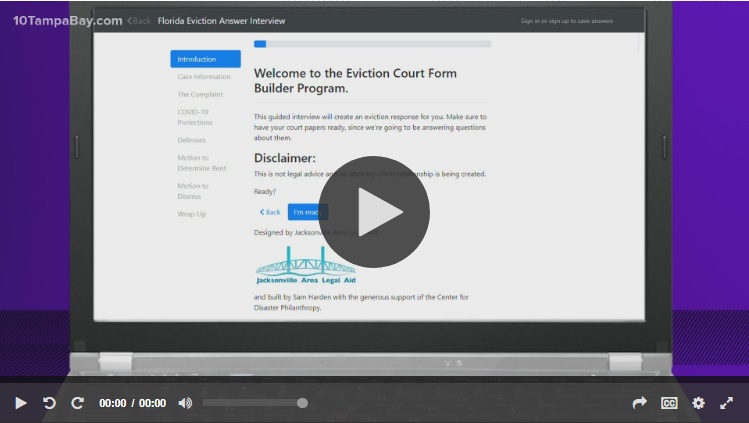Viewport: 749px width, 423px height.
Task: Click the Back link below Ready?
Action: pos(270,212)
